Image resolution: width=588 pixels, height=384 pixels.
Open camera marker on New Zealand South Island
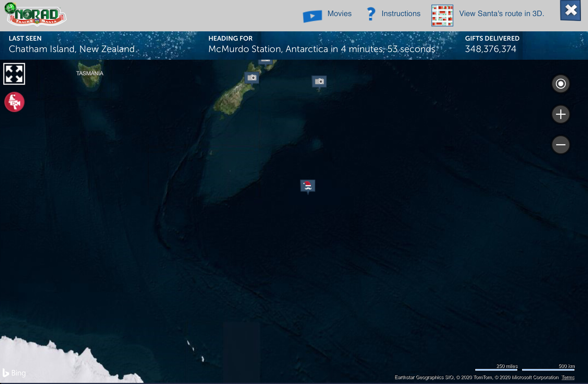pos(252,78)
